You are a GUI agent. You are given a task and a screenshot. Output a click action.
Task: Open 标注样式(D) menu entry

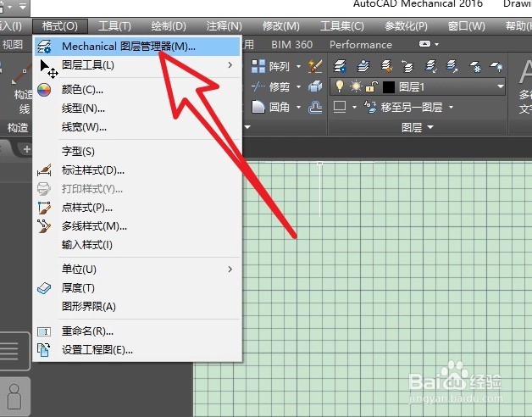pyautogui.click(x=137, y=170)
